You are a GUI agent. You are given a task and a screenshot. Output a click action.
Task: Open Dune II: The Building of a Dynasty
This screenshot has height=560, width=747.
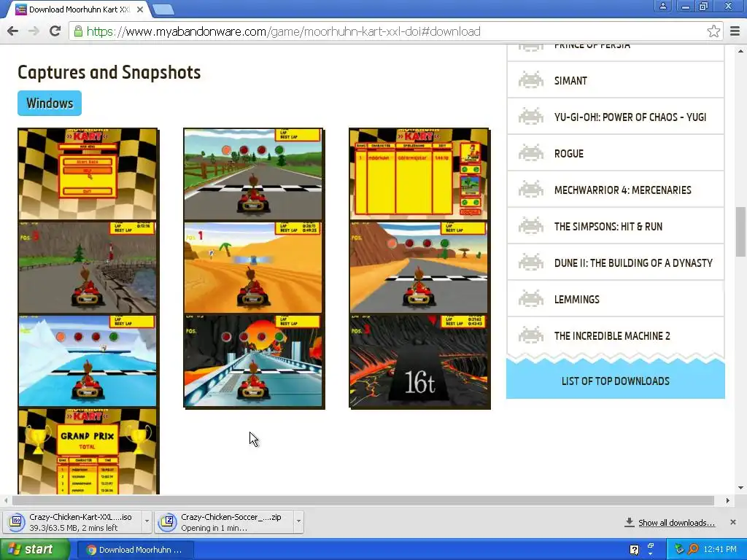point(633,262)
